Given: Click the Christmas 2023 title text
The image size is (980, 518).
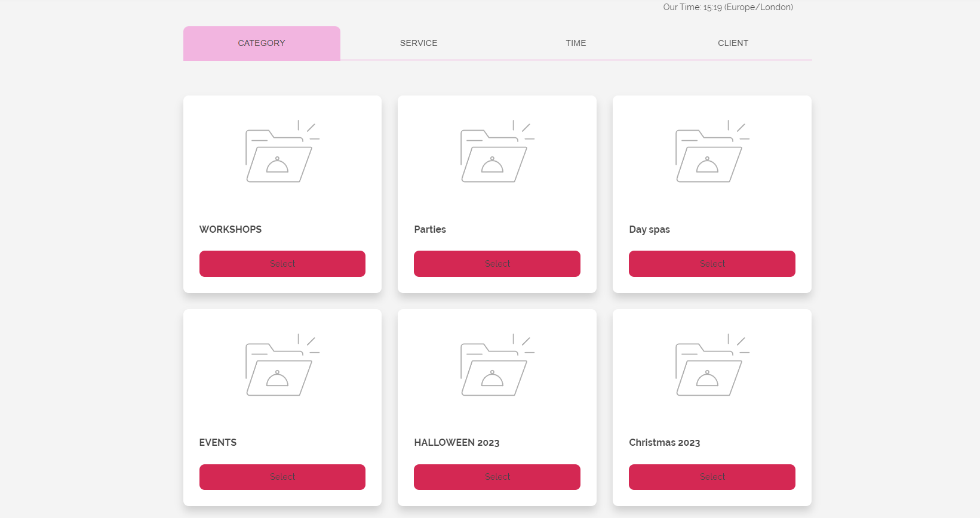Looking at the screenshot, I should (664, 442).
